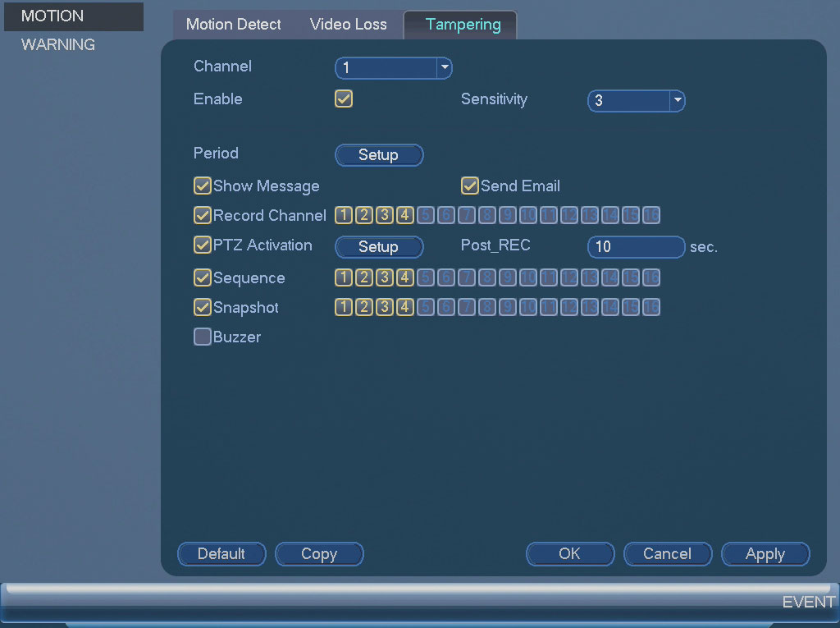Focus the Post_REC seconds field
The height and width of the screenshot is (628, 840).
coord(636,247)
